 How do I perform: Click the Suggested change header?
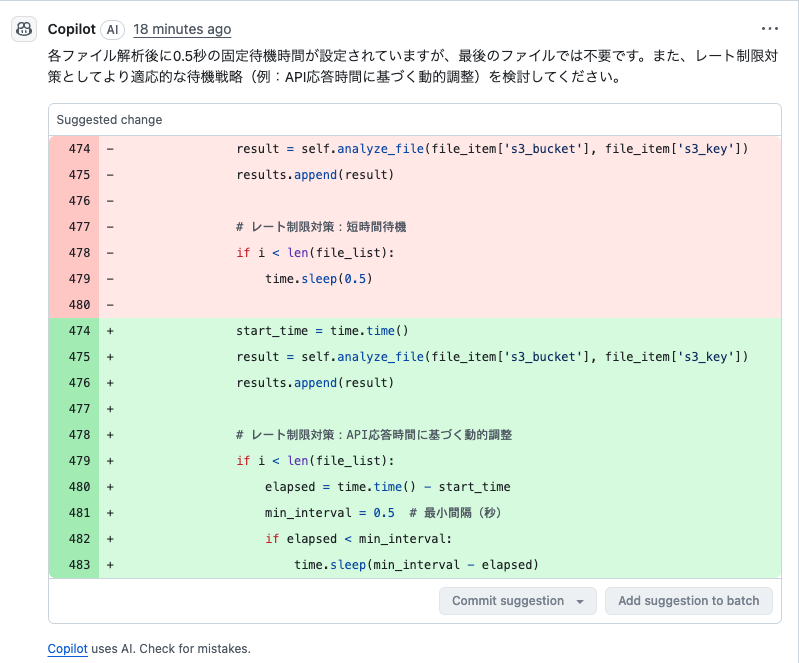pos(109,120)
